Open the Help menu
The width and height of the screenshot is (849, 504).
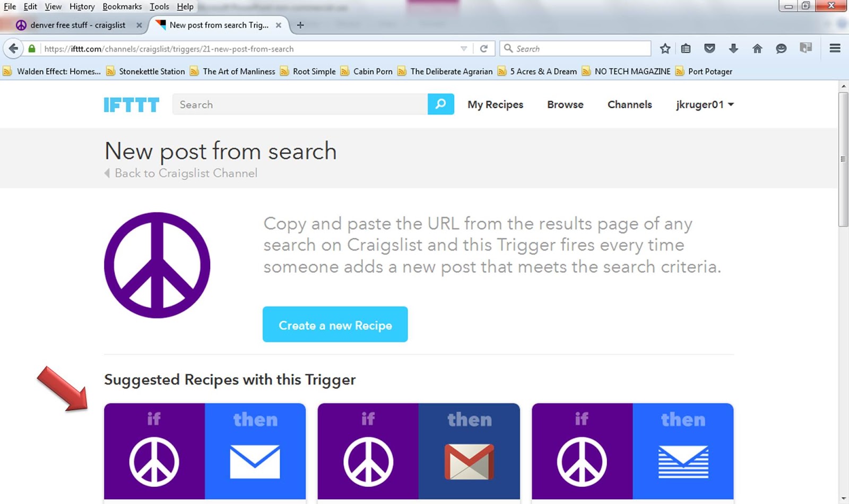pos(185,6)
